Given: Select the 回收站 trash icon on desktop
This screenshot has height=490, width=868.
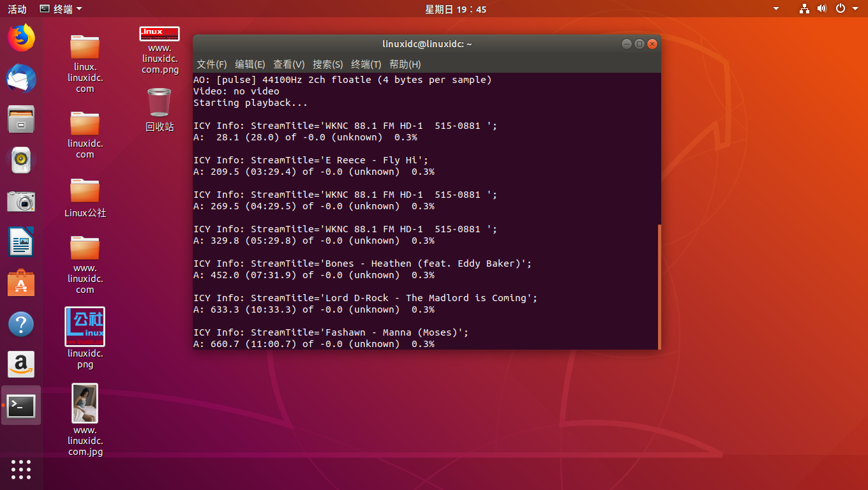Looking at the screenshot, I should click(x=159, y=110).
